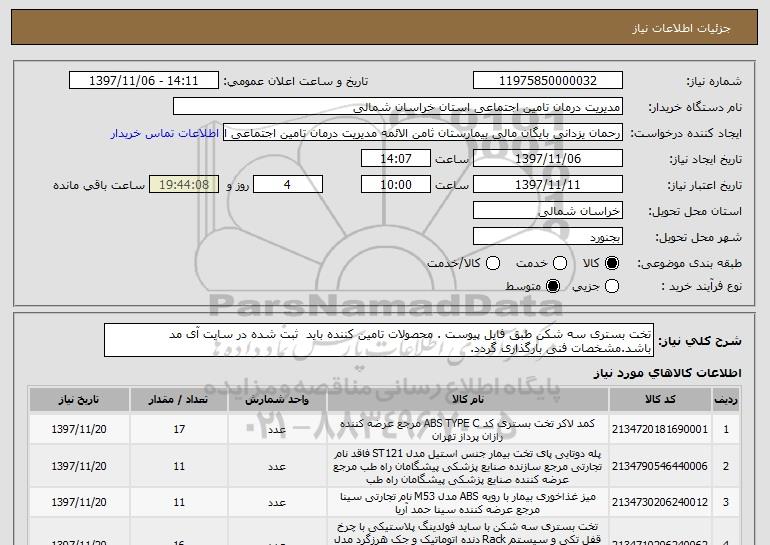Click the need date 1397/11/20 in row 1

79,429
